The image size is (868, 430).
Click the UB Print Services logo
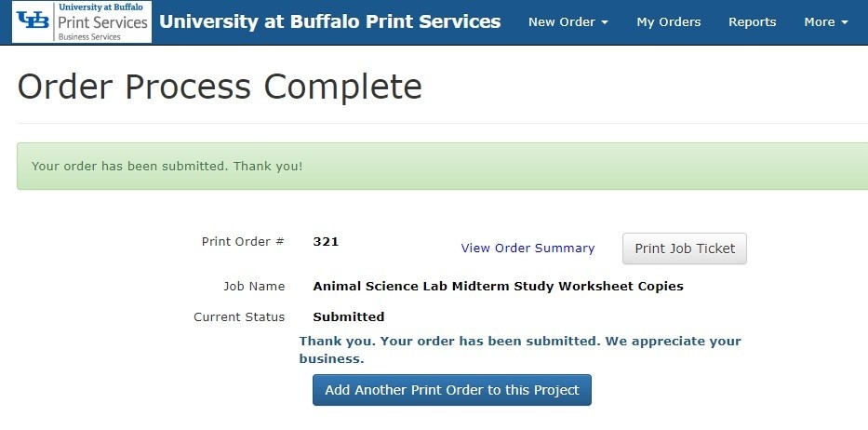coord(82,22)
